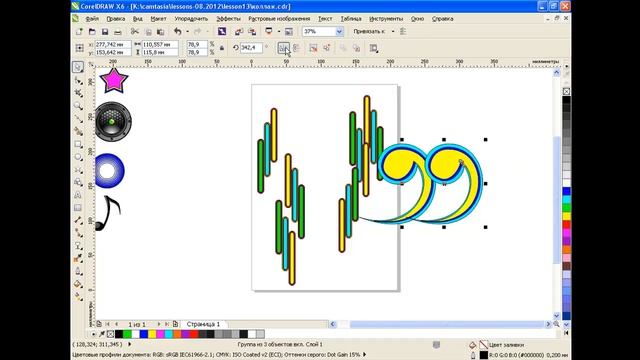Paste from clipboard icon

[160, 31]
